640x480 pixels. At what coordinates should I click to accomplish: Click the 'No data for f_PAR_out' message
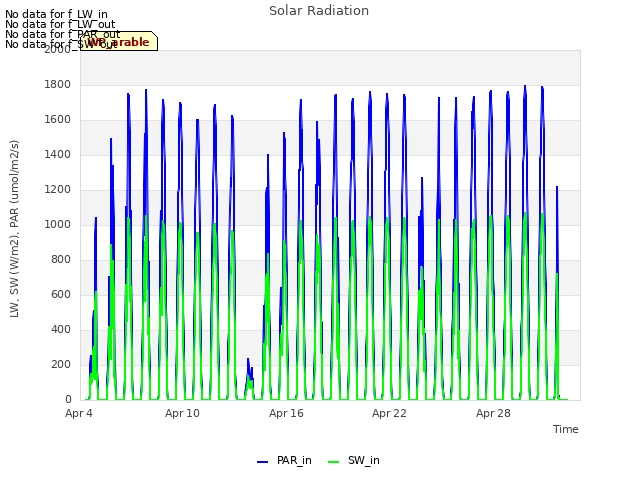coord(62,34)
